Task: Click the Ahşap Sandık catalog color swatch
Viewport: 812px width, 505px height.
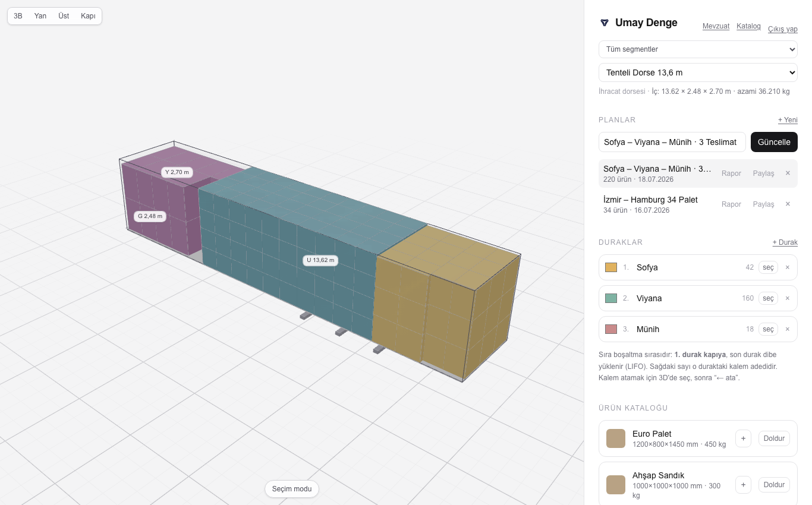Action: (616, 485)
